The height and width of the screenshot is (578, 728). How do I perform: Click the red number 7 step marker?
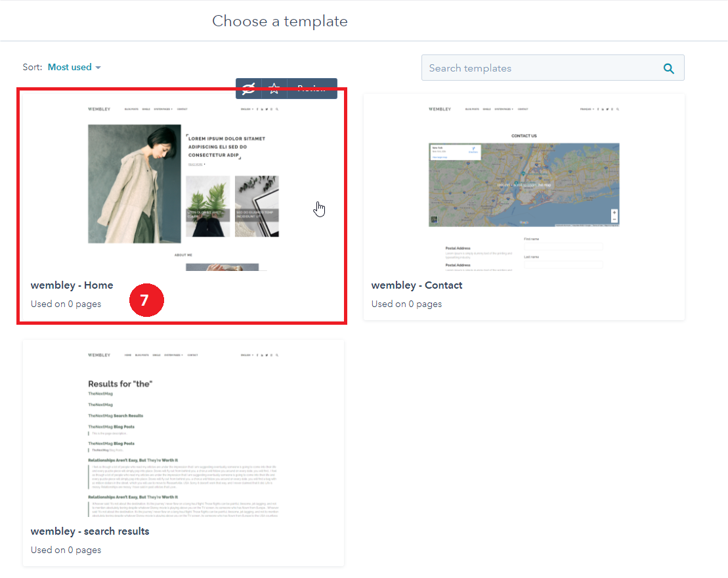click(145, 300)
